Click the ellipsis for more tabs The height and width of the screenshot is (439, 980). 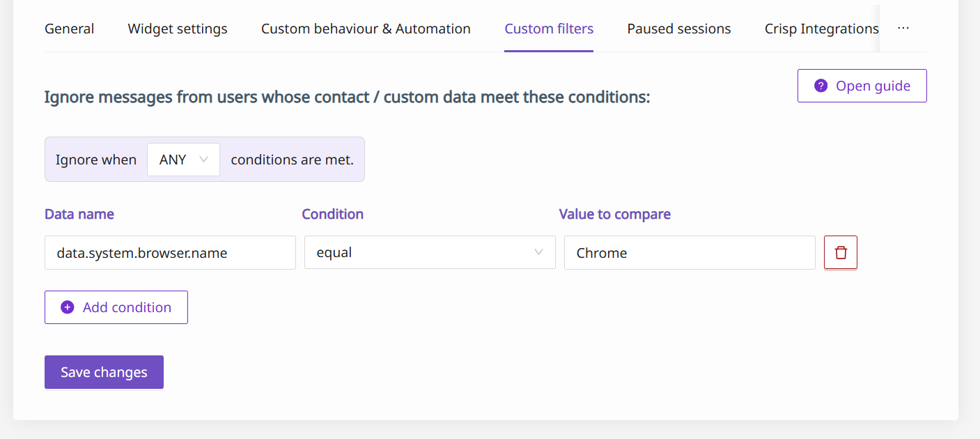pyautogui.click(x=903, y=29)
